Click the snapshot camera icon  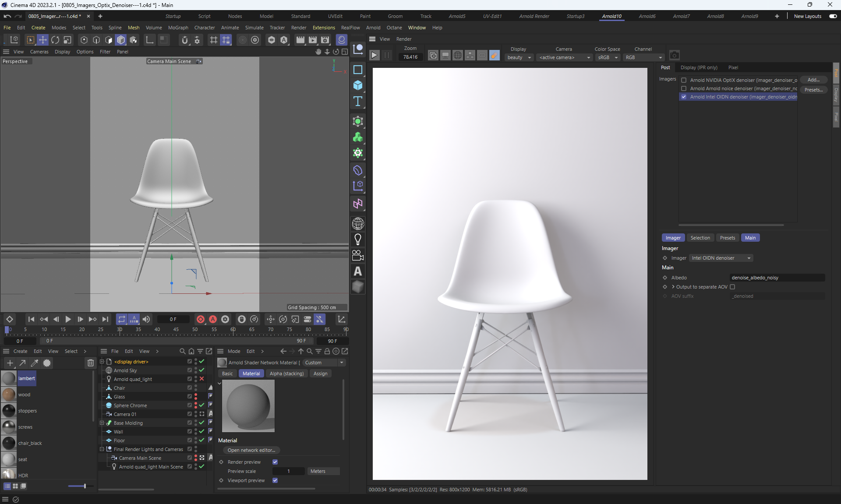675,55
